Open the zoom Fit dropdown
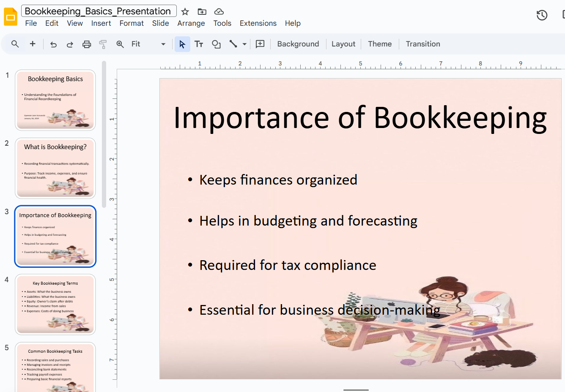 tap(148, 44)
